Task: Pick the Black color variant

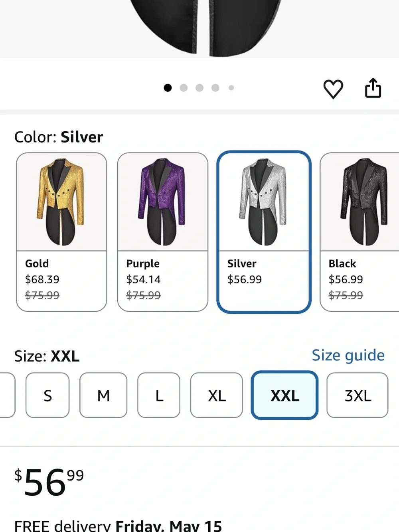Action: point(359,232)
